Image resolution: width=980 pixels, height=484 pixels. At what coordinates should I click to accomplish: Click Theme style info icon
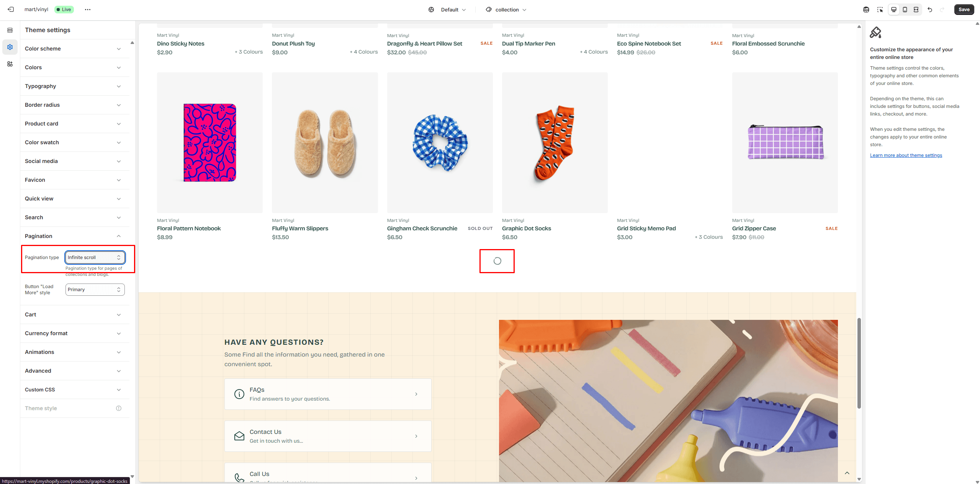(119, 408)
